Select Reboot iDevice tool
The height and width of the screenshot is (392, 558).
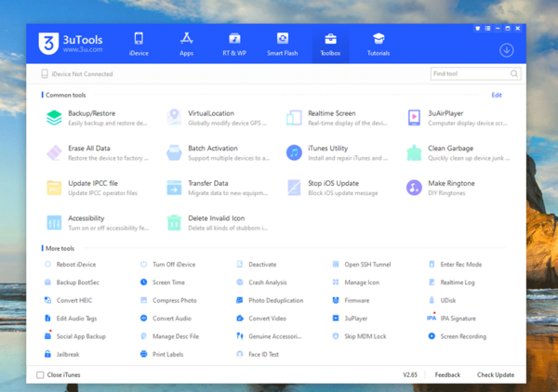point(71,265)
